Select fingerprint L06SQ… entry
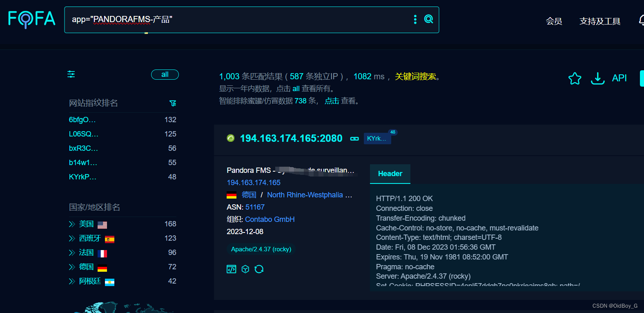The image size is (644, 313). pos(83,134)
